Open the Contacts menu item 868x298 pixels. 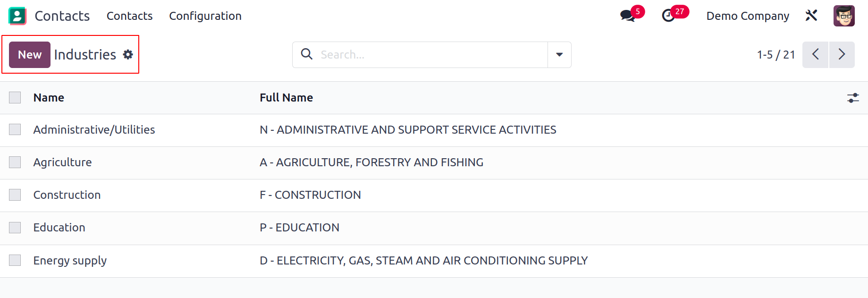129,16
